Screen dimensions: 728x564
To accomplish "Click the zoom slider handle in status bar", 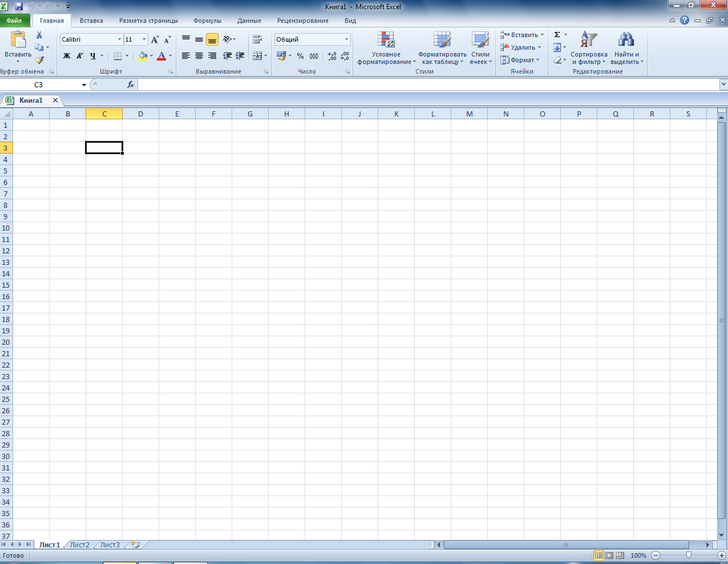I will click(x=689, y=555).
